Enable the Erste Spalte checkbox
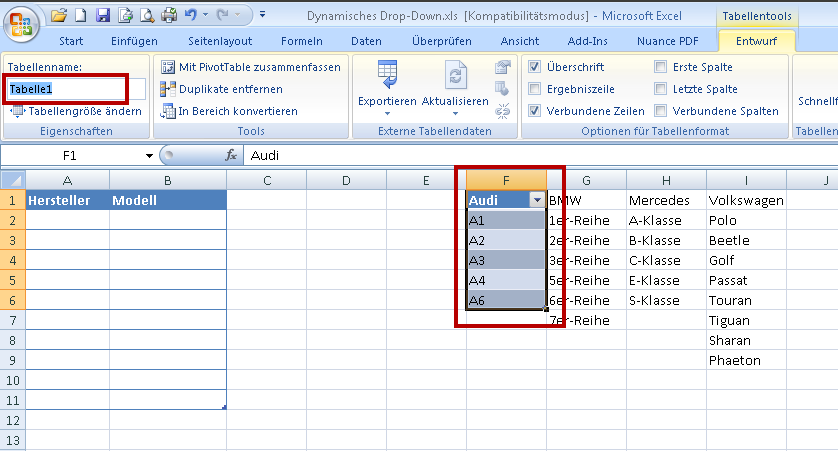This screenshot has height=451, width=838. [661, 67]
